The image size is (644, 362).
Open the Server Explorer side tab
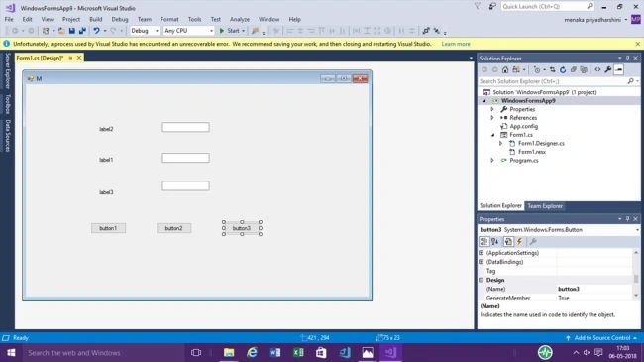(7, 71)
